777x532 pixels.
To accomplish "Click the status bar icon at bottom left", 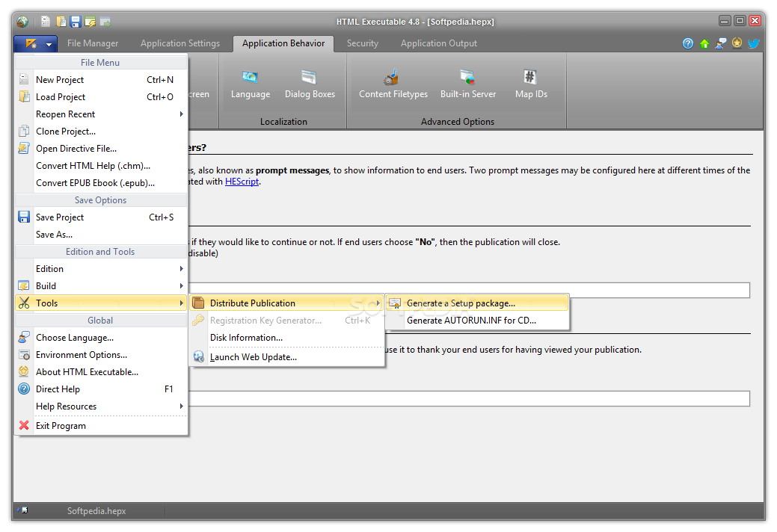I will 22,510.
